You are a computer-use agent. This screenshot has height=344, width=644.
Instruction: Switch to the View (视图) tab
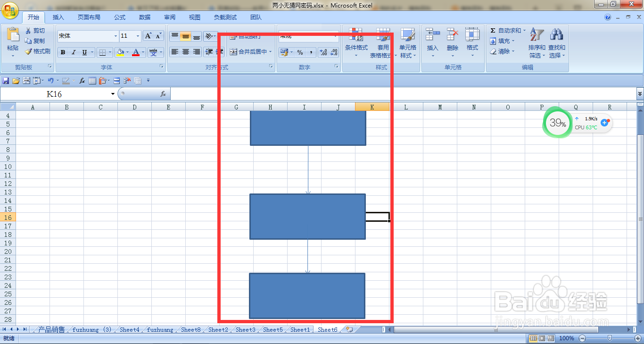(x=195, y=17)
